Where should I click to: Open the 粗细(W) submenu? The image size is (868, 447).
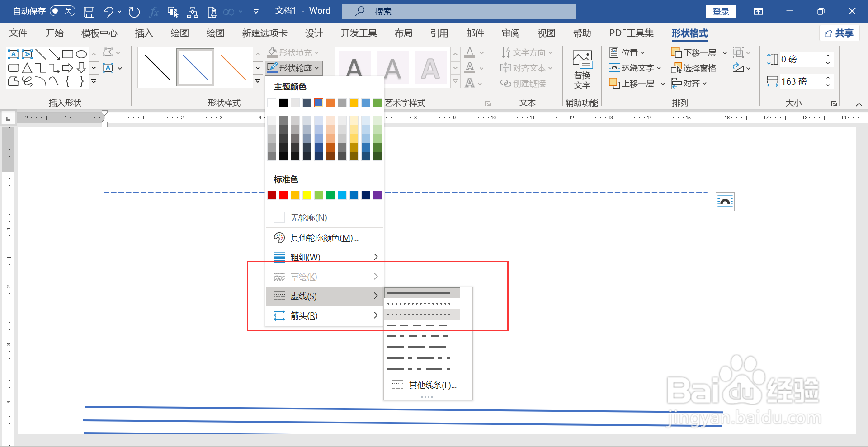(x=324, y=257)
